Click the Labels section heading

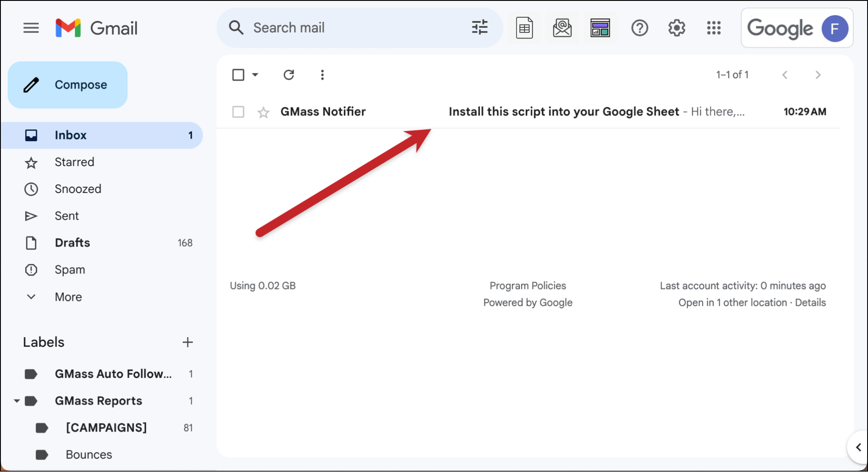click(43, 342)
